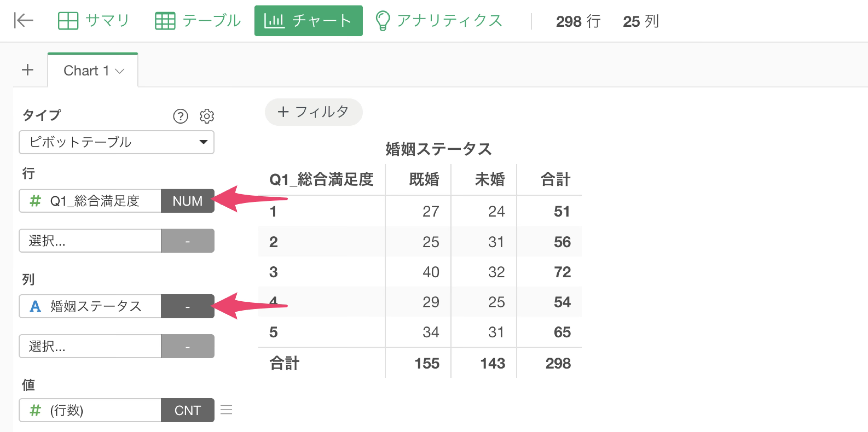Click the empty 選択 field under 行
This screenshot has width=868, height=432.
90,241
